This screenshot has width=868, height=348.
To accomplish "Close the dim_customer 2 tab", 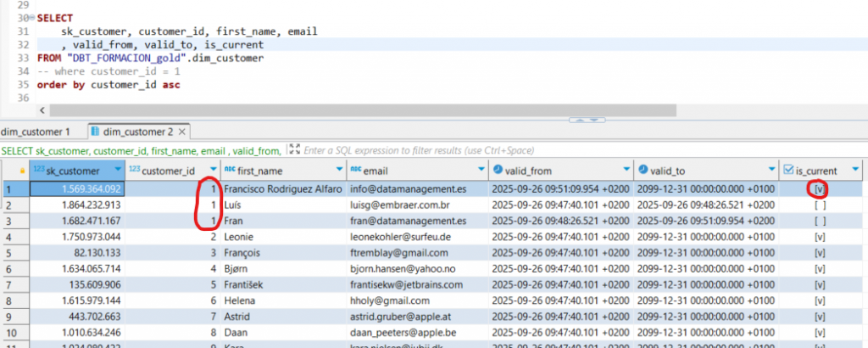I will coord(181,132).
